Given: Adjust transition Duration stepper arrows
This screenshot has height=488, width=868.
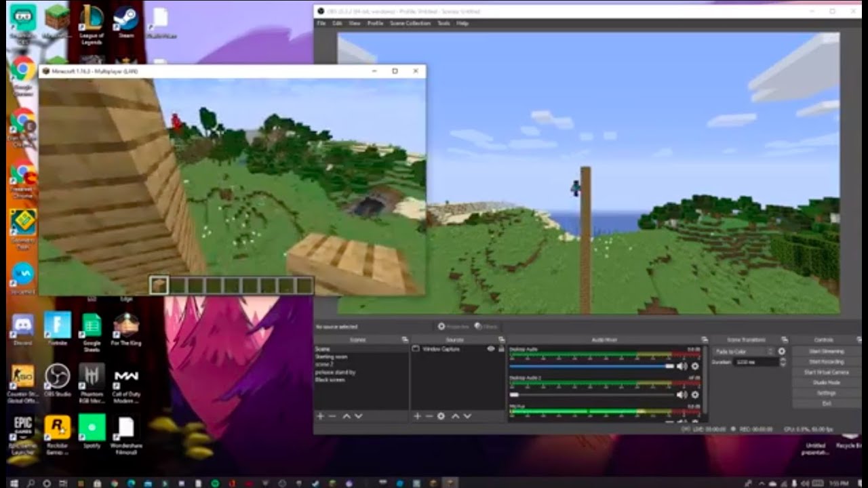Looking at the screenshot, I should (x=783, y=362).
